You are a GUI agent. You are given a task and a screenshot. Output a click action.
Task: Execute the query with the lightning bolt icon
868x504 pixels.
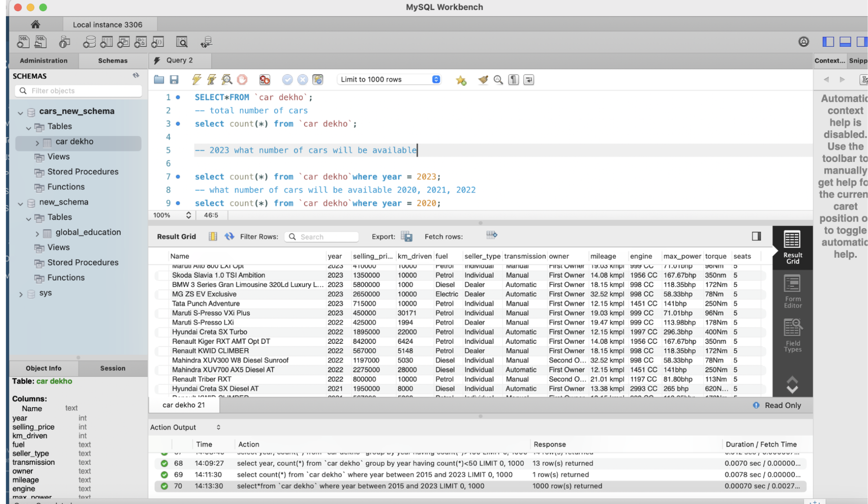[x=197, y=80]
